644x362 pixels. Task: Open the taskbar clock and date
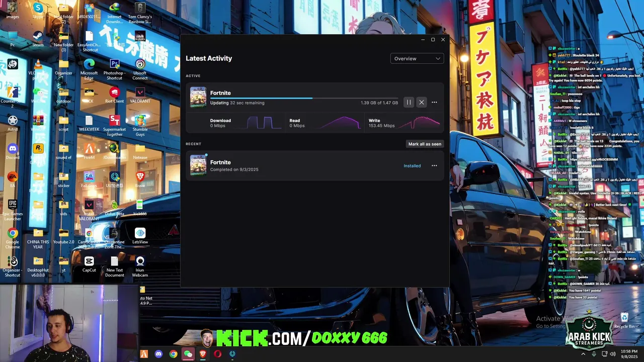tap(629, 354)
